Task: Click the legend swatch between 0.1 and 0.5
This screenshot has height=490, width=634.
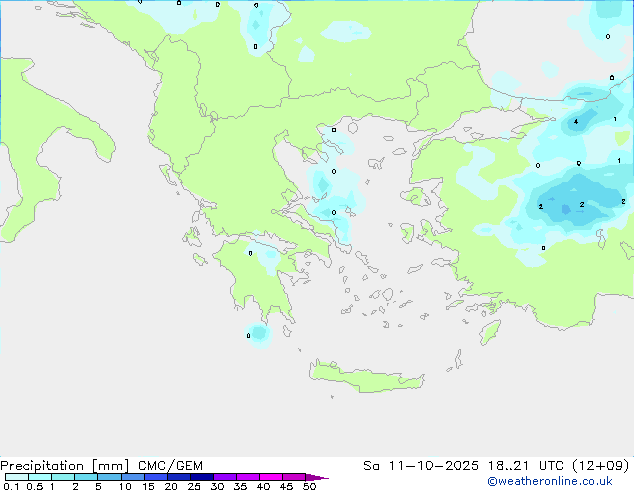Action: [x=17, y=477]
